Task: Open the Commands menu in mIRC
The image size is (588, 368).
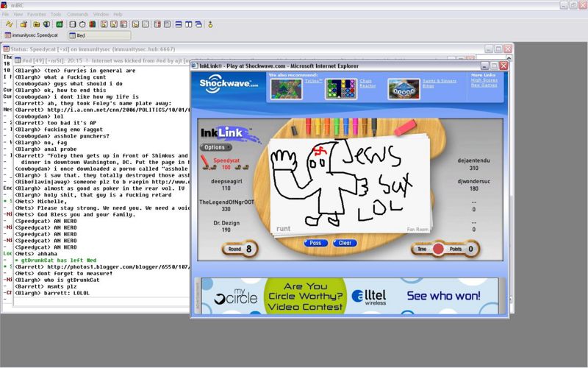Action: click(x=77, y=14)
